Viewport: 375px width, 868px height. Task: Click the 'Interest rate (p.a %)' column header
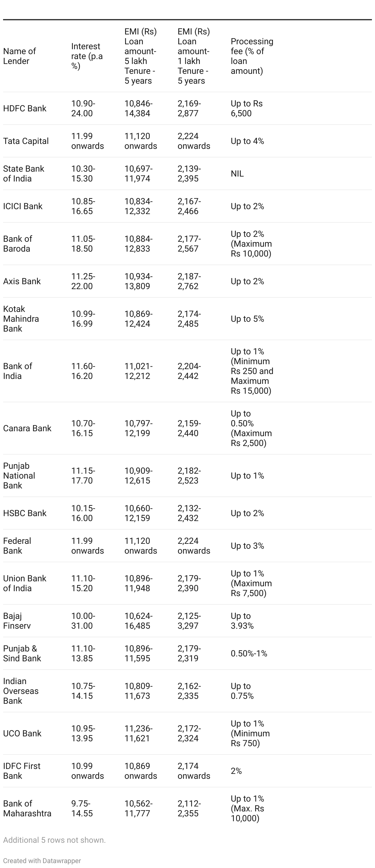pyautogui.click(x=86, y=56)
